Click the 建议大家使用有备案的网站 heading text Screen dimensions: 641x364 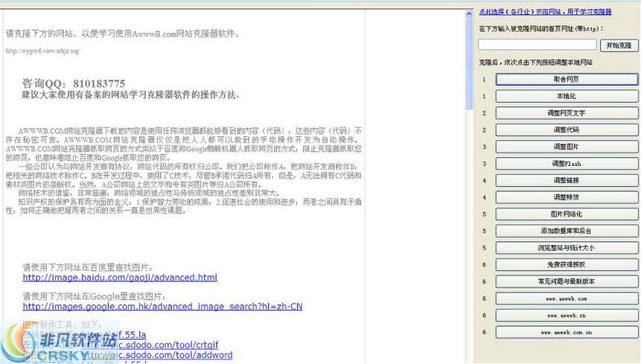point(131,95)
